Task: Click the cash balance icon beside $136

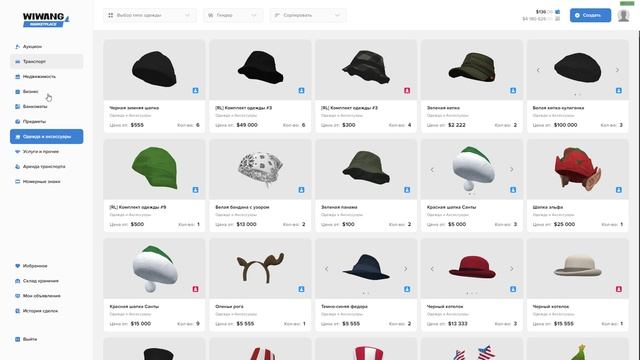Action: (x=558, y=12)
